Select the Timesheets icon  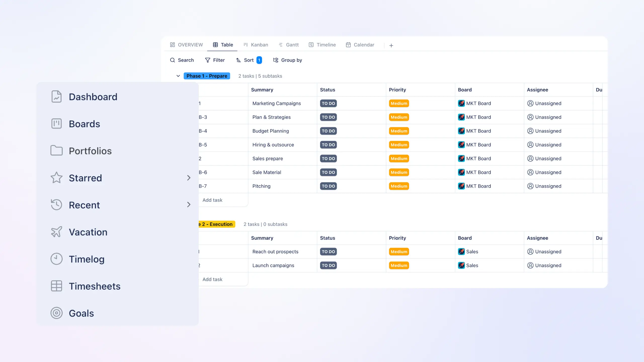[56, 286]
